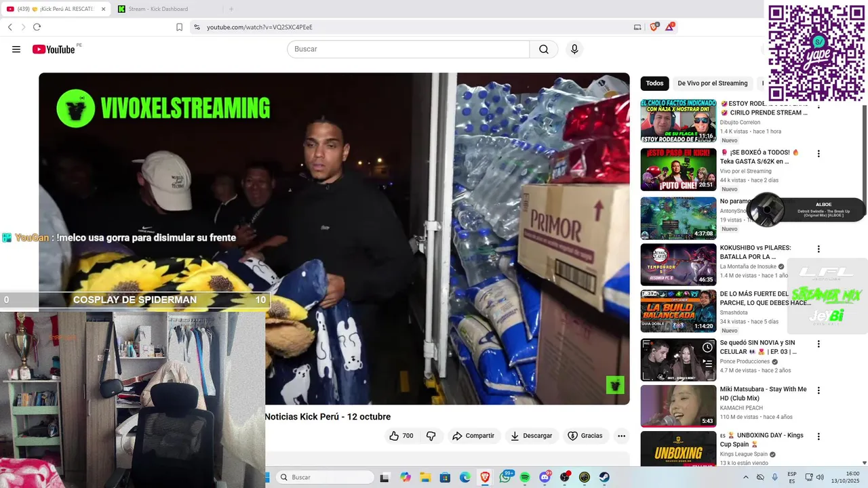Open 'UNBOXING DAY - Kings Cup Spain' title

(x=762, y=439)
